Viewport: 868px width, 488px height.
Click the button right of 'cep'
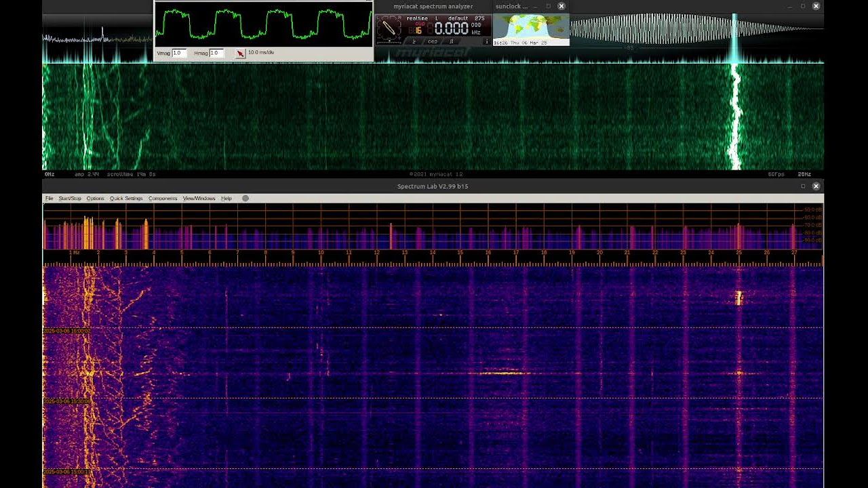tap(451, 41)
